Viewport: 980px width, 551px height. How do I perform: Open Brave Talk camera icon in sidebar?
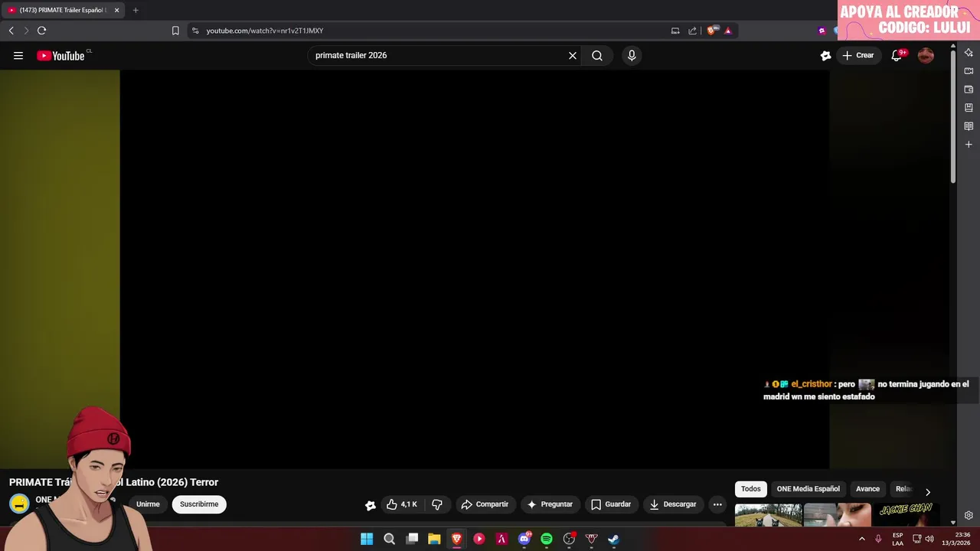point(969,71)
